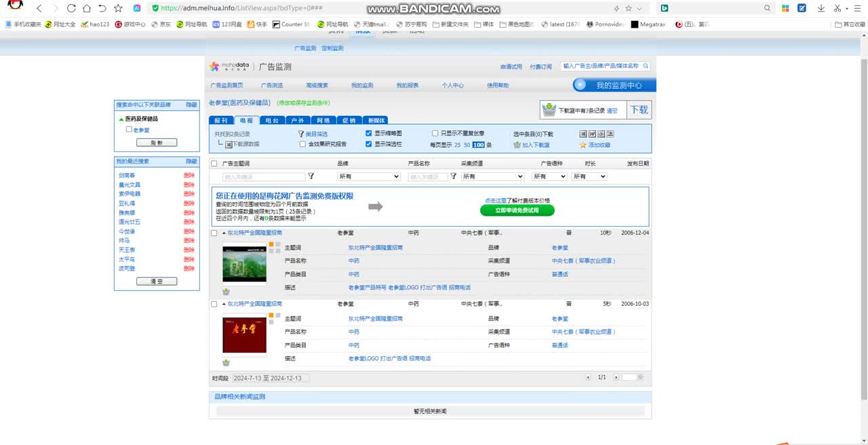The image size is (868, 445).
Task: Click the 加入下载篮 basket icon
Action: coord(517,144)
